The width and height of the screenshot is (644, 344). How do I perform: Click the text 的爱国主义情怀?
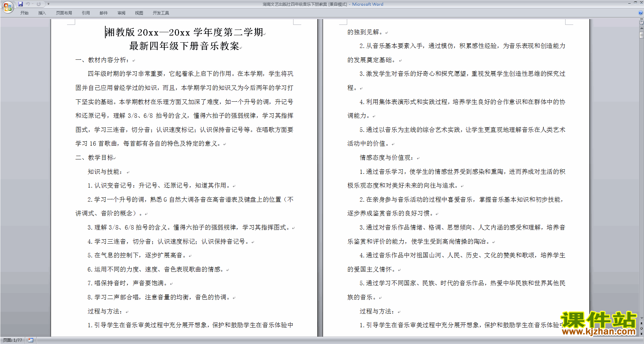pos(371,269)
